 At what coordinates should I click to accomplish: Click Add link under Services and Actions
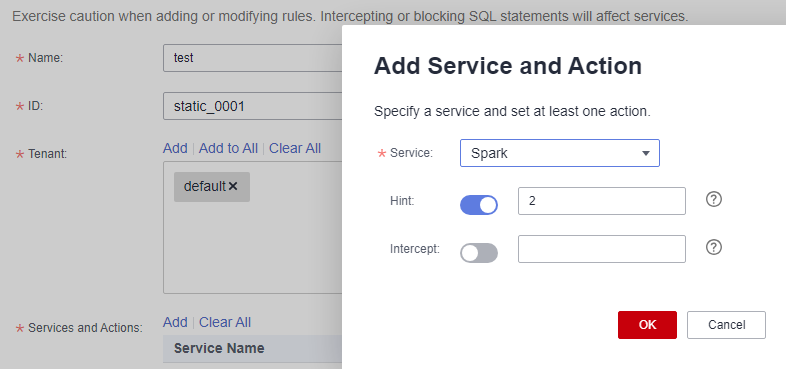tap(175, 322)
